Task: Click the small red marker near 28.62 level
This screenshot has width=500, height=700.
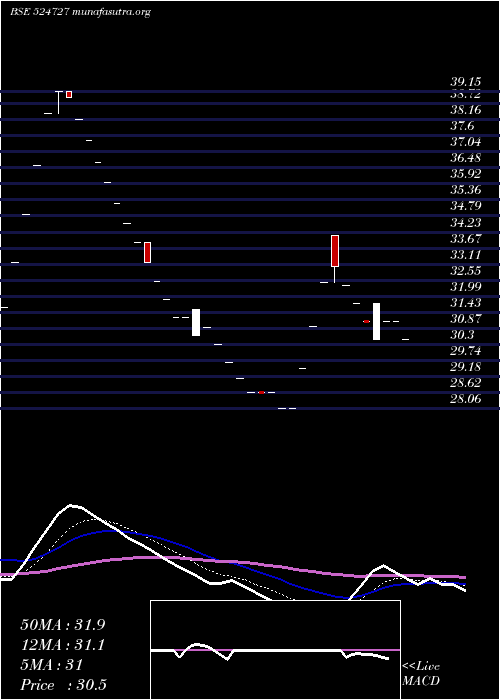Action: click(261, 392)
